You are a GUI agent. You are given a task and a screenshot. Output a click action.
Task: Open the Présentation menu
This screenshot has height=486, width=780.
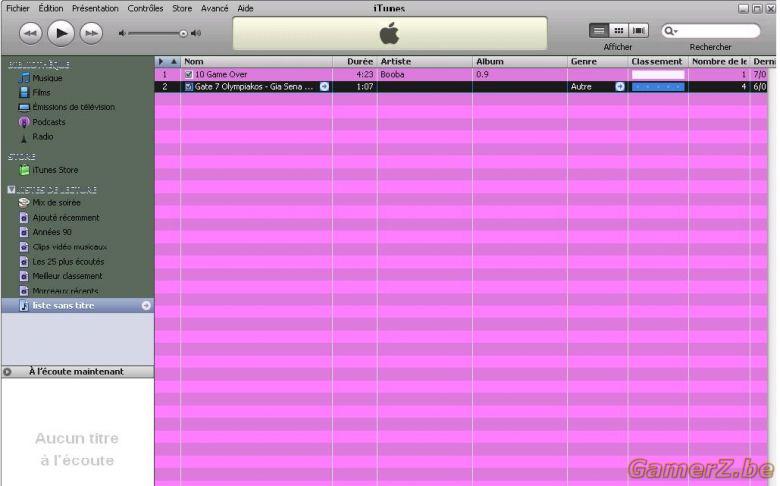[95, 8]
